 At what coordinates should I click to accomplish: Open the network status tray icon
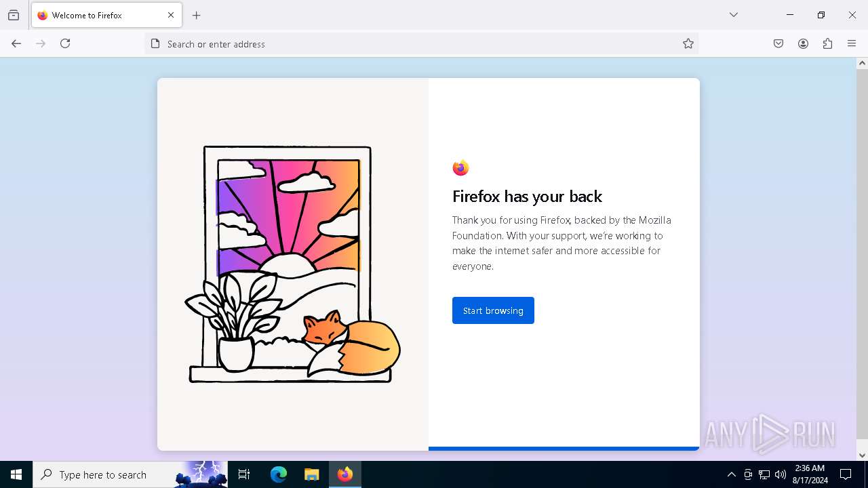tap(764, 474)
